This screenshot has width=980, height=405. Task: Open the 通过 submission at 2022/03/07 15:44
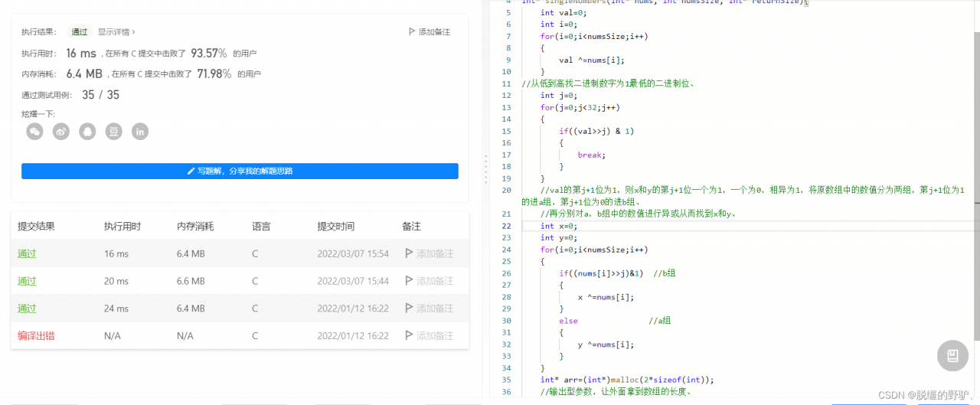pos(27,281)
